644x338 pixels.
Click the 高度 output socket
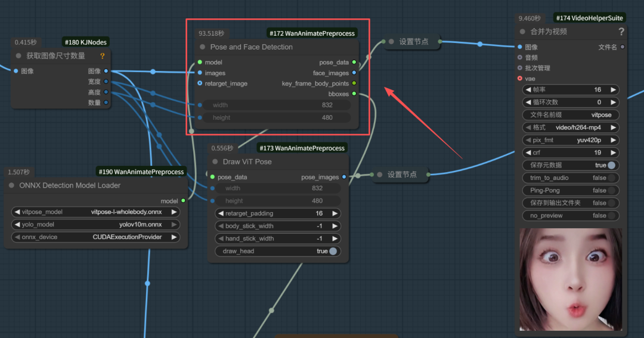[106, 92]
